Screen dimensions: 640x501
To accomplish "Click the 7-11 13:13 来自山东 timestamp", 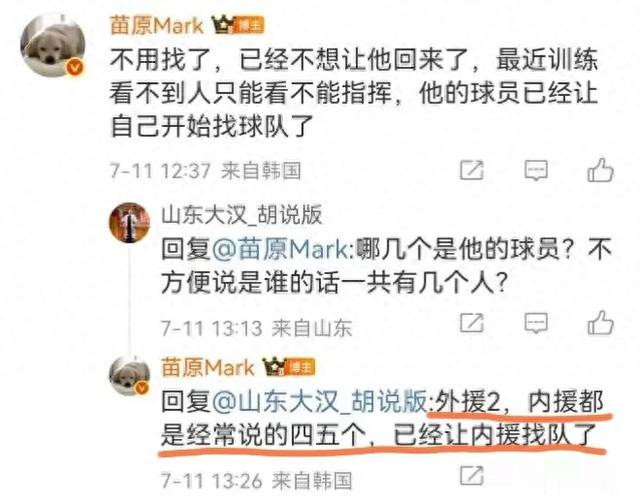I will [x=256, y=328].
